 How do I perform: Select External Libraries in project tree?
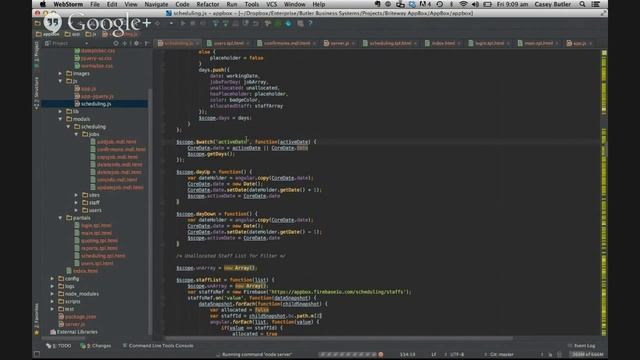coord(74,332)
